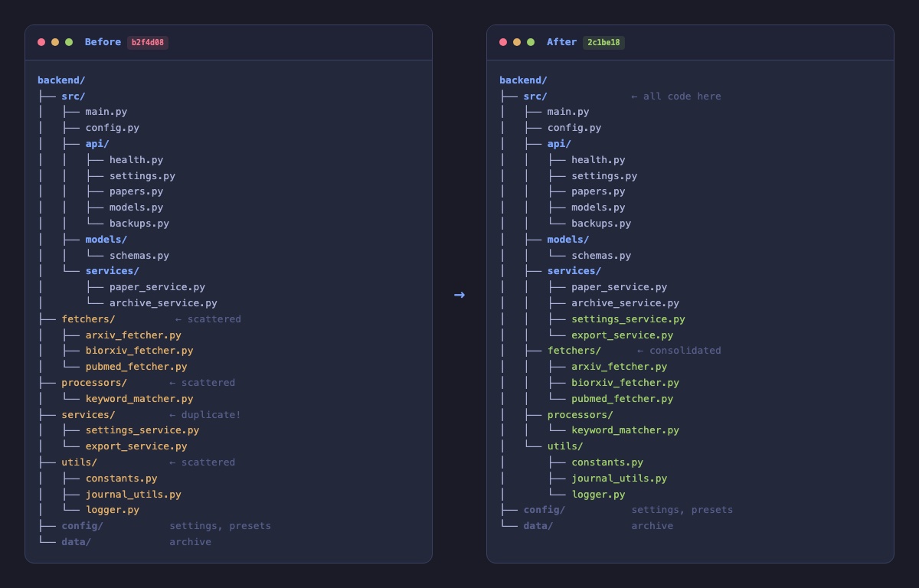Click the yellow dot in the Before panel
The height and width of the screenshot is (588, 919).
[x=55, y=42]
